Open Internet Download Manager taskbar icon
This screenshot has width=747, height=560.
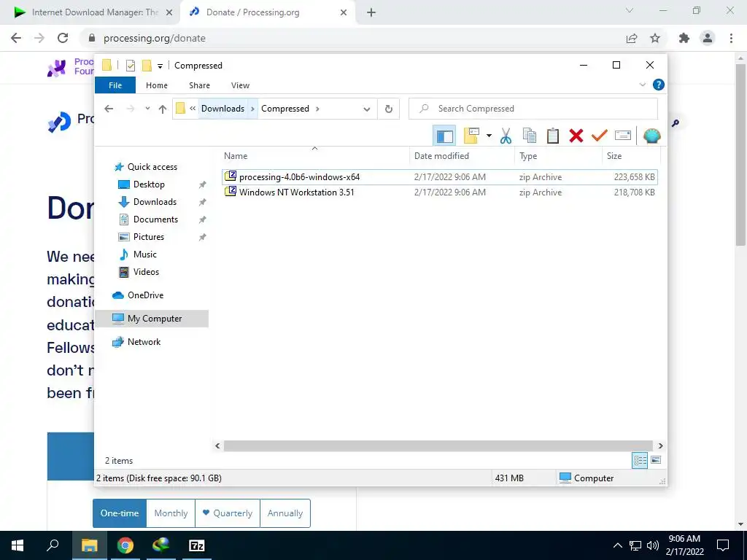(x=161, y=545)
